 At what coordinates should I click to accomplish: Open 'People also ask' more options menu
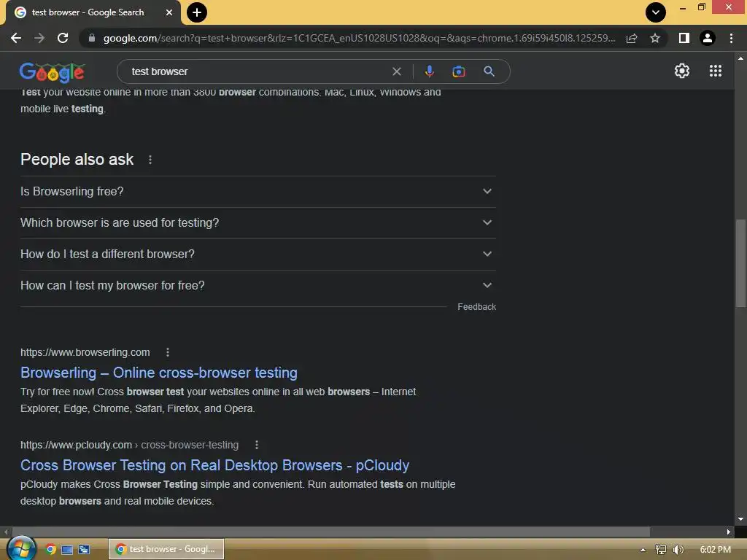point(150,160)
